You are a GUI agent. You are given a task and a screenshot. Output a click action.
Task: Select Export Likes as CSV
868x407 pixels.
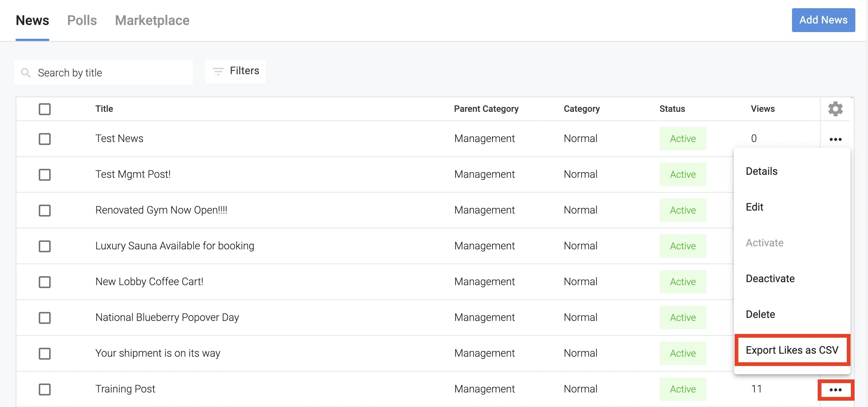[x=792, y=350]
